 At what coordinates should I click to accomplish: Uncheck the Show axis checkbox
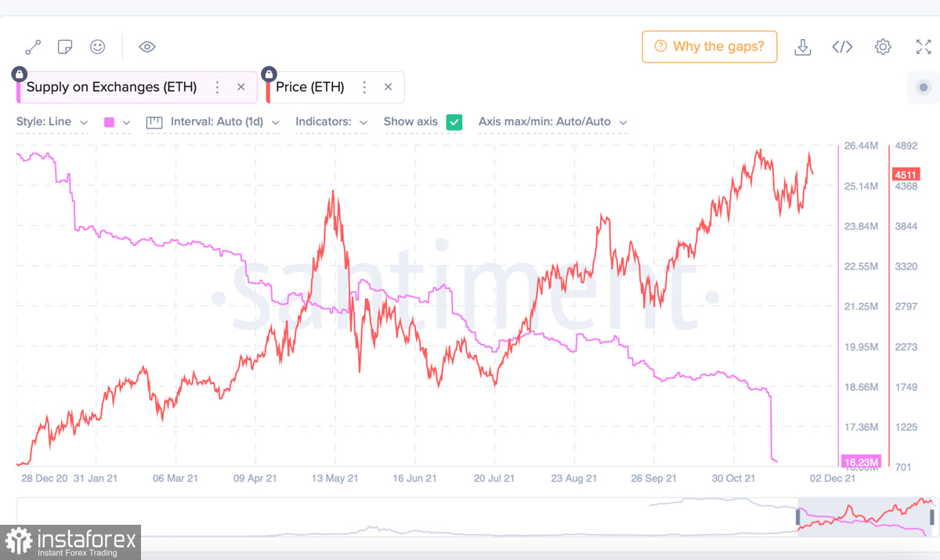pos(454,122)
